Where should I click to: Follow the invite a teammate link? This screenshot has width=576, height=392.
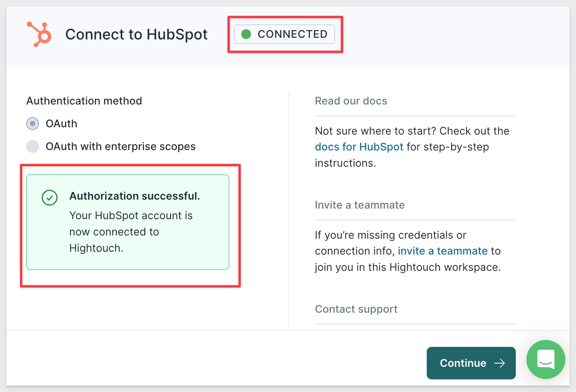443,251
